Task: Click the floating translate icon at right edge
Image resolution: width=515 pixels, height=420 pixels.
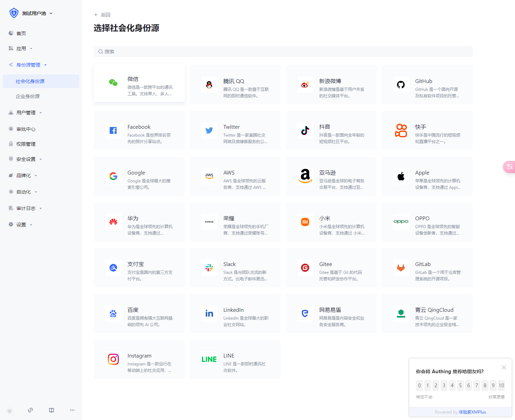Action: pyautogui.click(x=509, y=167)
